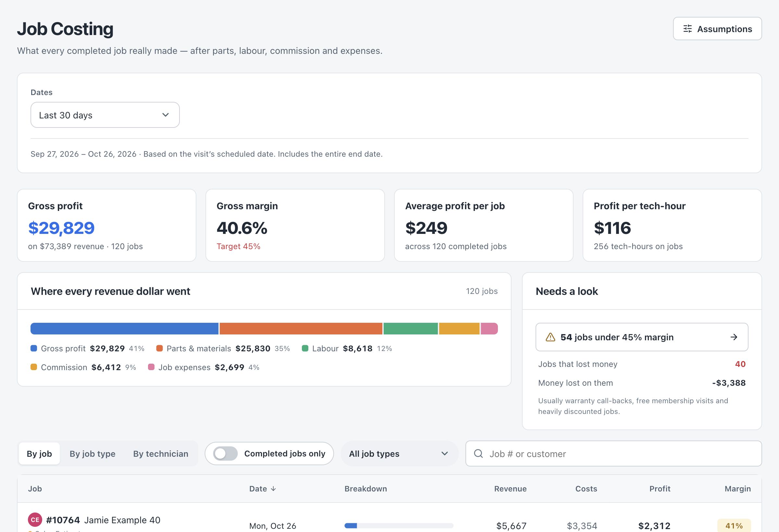This screenshot has height=532, width=779.
Task: Click the 41% margin badge for job #10764
Action: [x=734, y=526]
